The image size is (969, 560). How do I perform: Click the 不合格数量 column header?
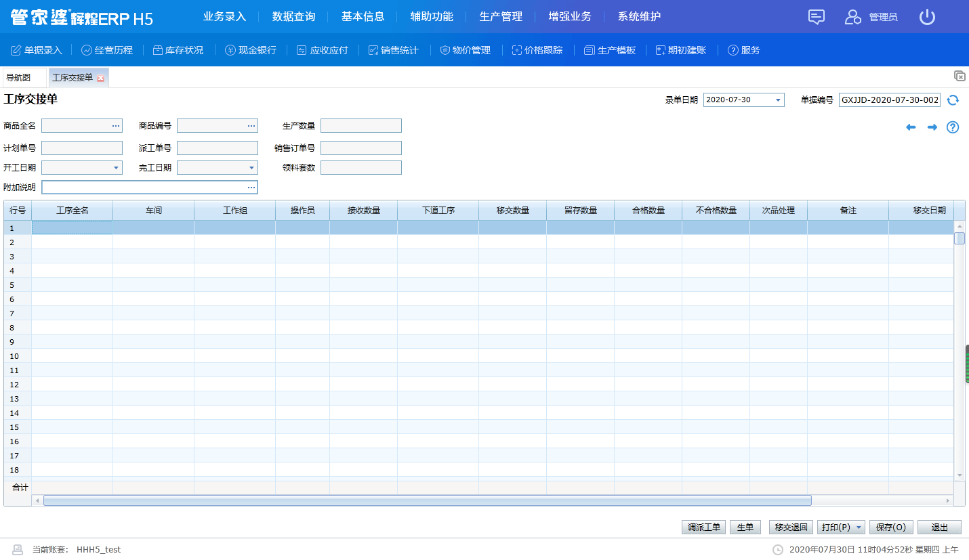coord(716,211)
